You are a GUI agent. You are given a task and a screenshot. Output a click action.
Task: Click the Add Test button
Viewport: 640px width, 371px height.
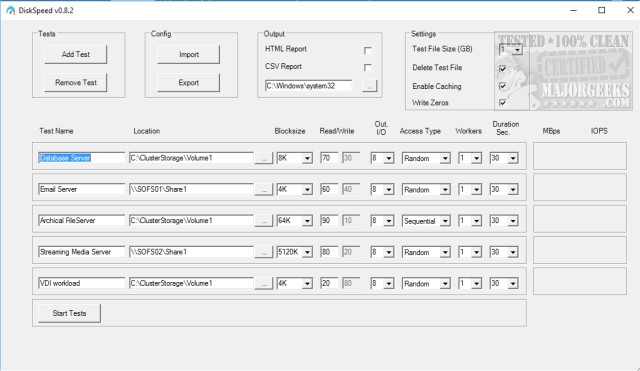pos(76,54)
